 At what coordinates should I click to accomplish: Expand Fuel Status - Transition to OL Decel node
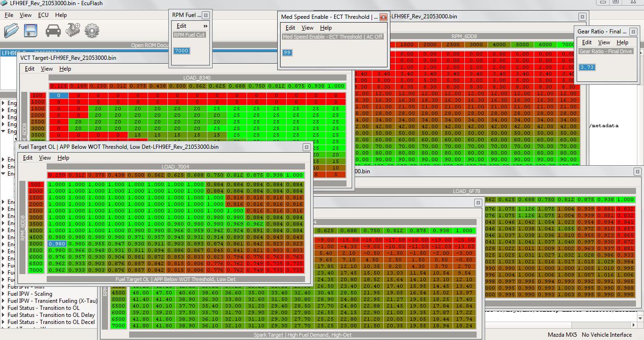click(3, 322)
